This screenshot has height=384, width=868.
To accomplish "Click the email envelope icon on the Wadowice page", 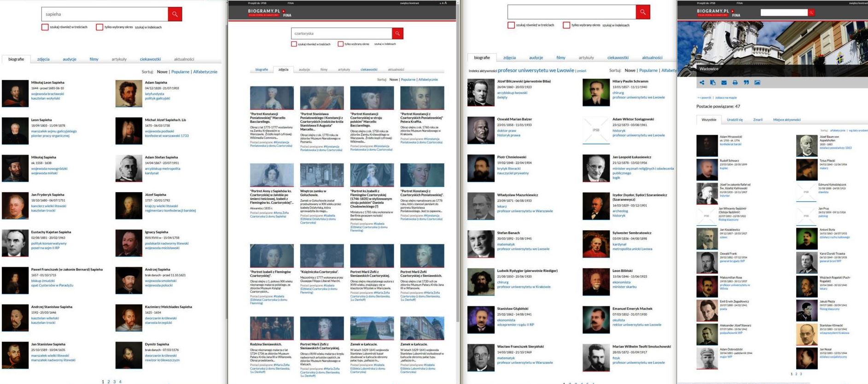I will (724, 83).
